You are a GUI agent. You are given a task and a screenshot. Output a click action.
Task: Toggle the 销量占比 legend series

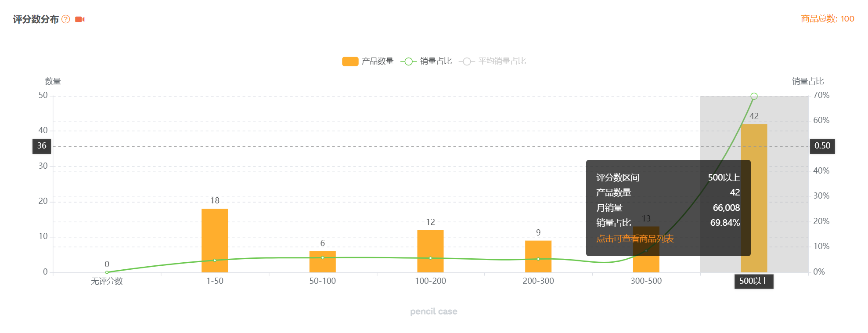click(x=436, y=61)
